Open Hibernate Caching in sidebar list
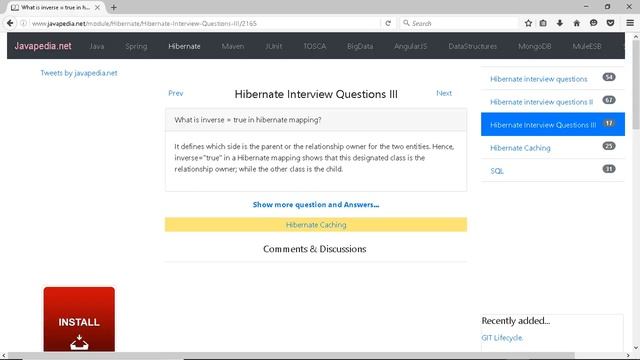The image size is (640, 360). point(520,148)
